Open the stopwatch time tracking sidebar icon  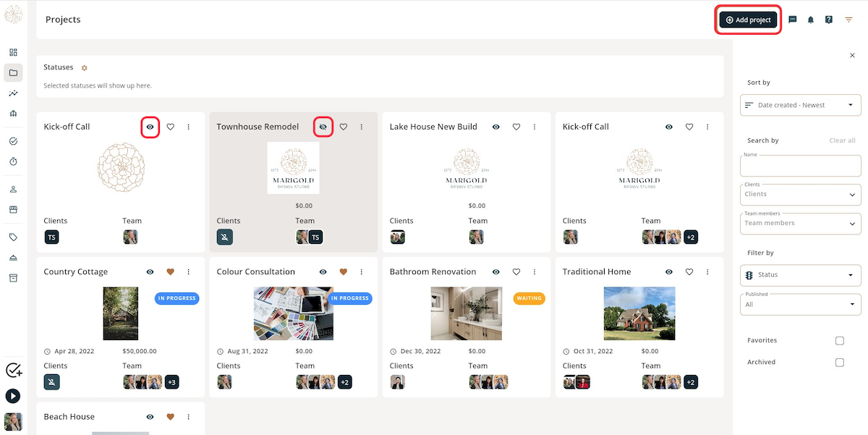(13, 161)
